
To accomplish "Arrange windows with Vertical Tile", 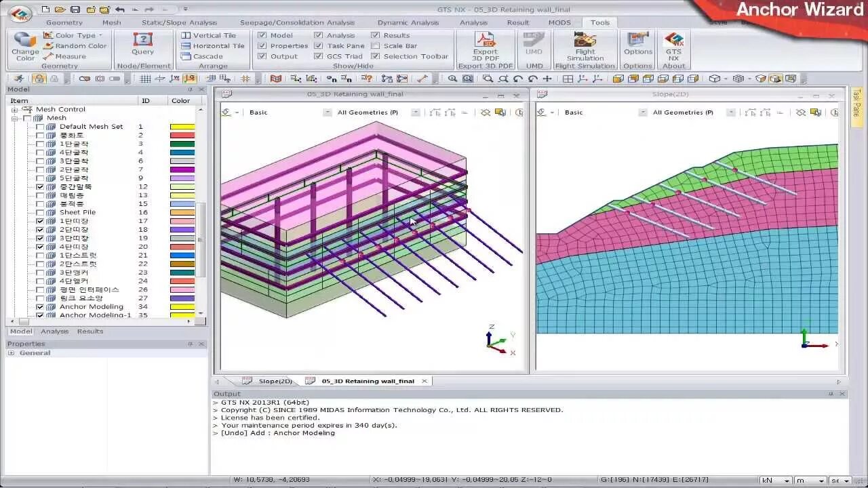I will (x=209, y=35).
